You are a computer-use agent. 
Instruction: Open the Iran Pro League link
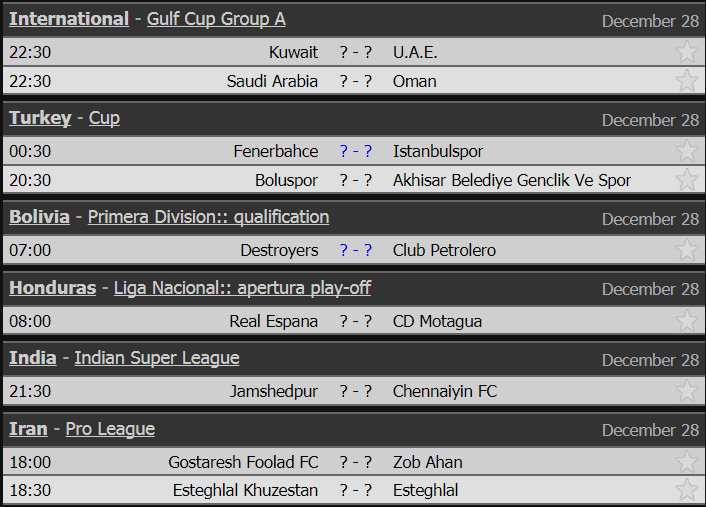click(x=110, y=429)
